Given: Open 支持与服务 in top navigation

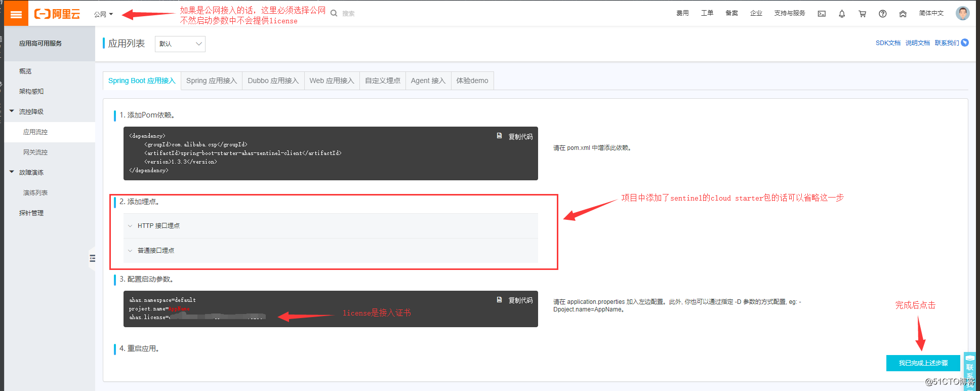Looking at the screenshot, I should pos(790,13).
